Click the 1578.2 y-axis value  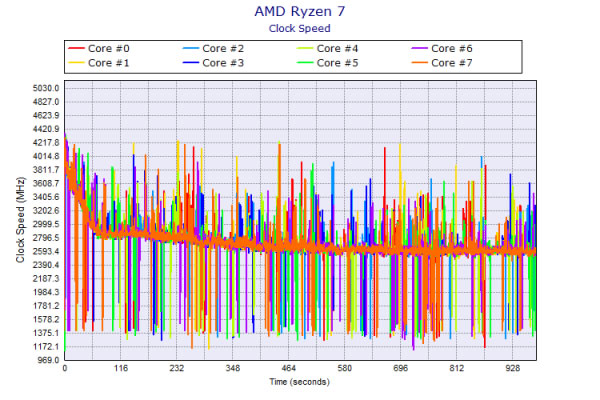click(46, 319)
